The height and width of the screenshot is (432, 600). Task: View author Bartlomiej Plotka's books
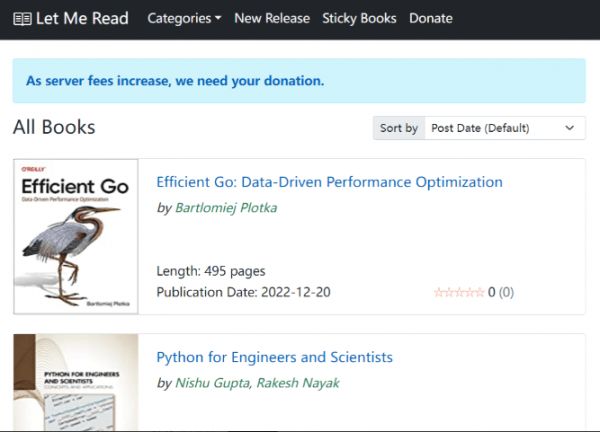(226, 208)
